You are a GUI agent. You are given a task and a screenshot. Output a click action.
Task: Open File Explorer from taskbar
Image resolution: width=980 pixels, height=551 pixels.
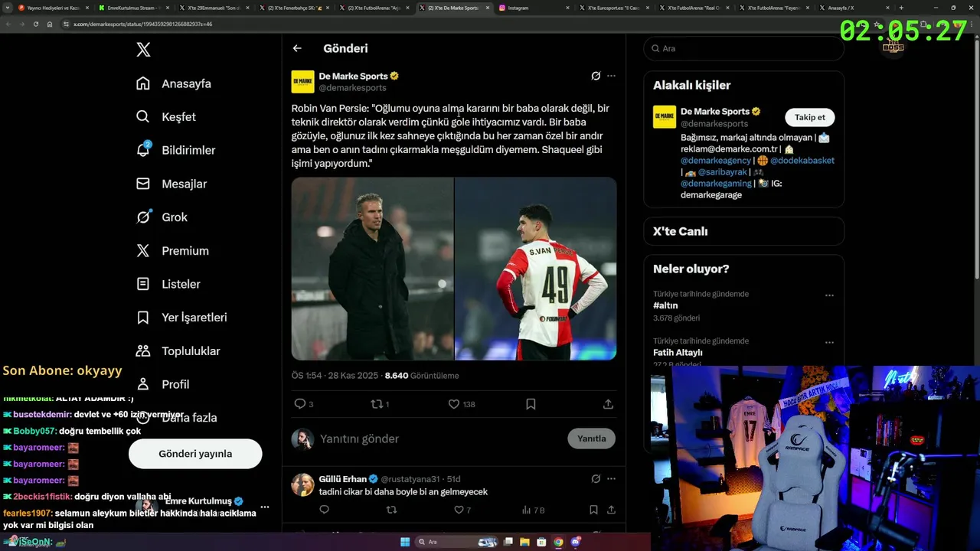(x=525, y=542)
